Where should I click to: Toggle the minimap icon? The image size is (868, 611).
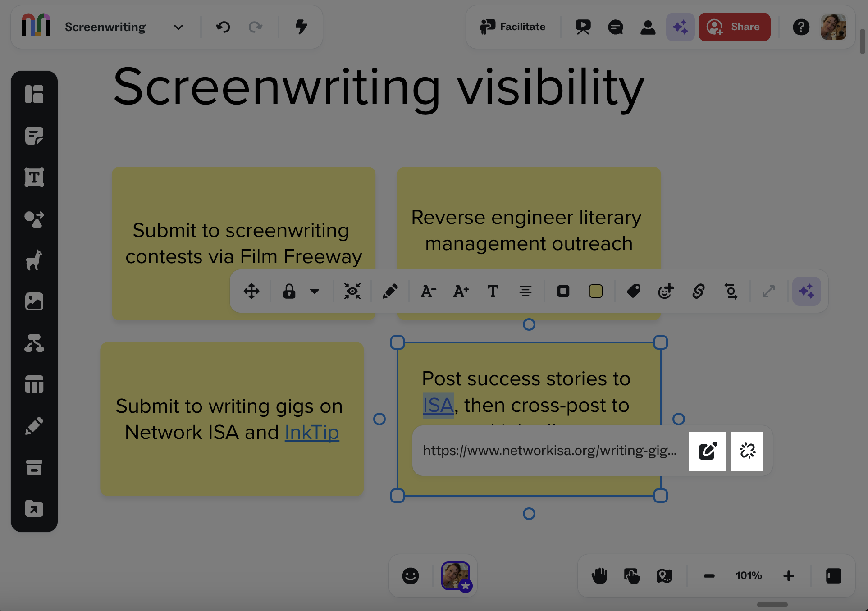tap(664, 576)
